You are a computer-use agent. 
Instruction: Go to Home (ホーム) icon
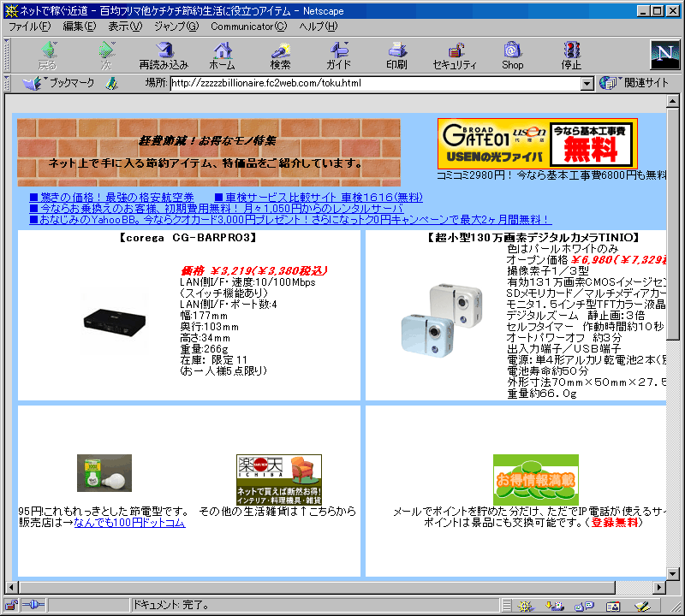click(x=222, y=56)
